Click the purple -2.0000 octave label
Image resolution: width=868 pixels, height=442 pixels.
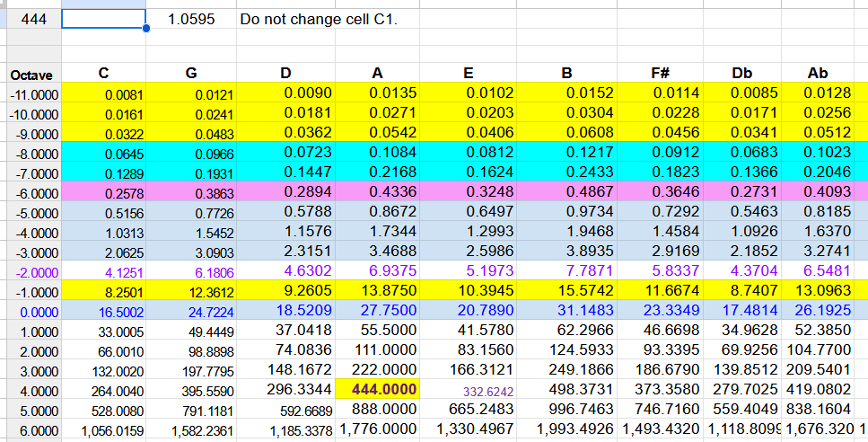pos(31,270)
